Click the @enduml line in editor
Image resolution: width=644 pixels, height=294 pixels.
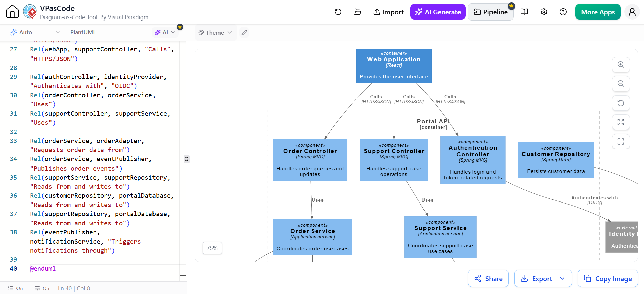pos(43,269)
